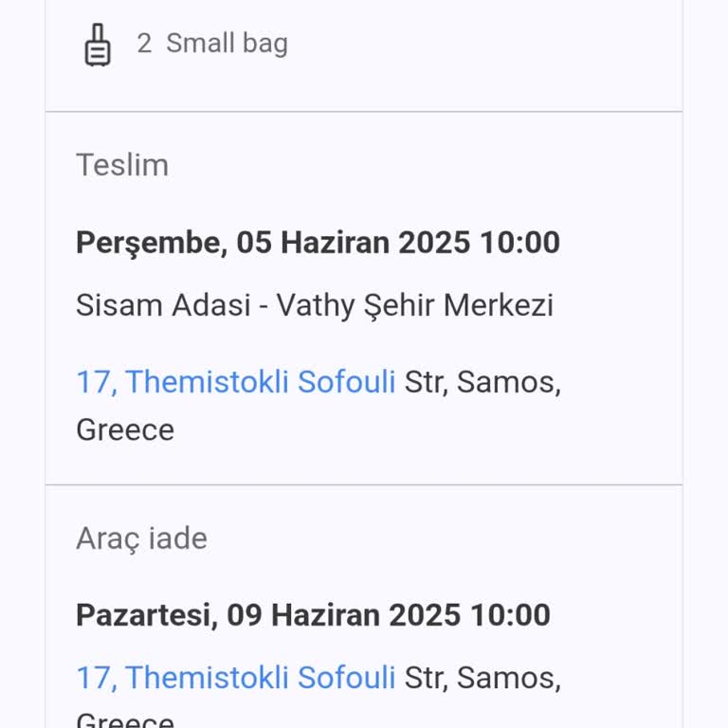728x728 pixels.
Task: Click the weekday "Perşembe" in the pickup date
Action: 147,243
